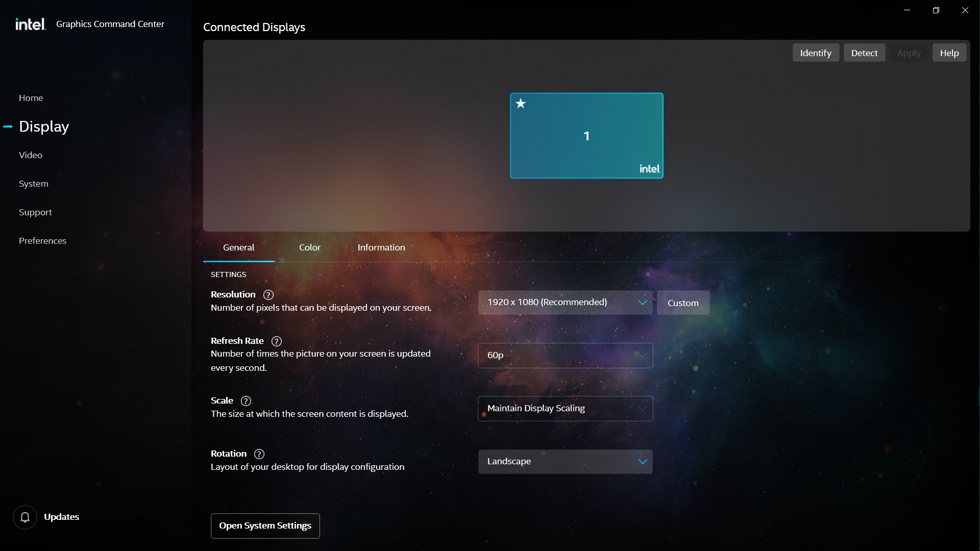Image resolution: width=980 pixels, height=551 pixels.
Task: Click the primary display monitor thumbnail
Action: (x=585, y=136)
